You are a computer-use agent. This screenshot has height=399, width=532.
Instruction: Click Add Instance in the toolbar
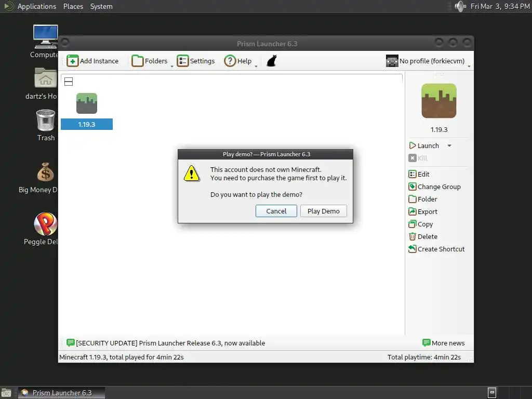click(x=92, y=61)
